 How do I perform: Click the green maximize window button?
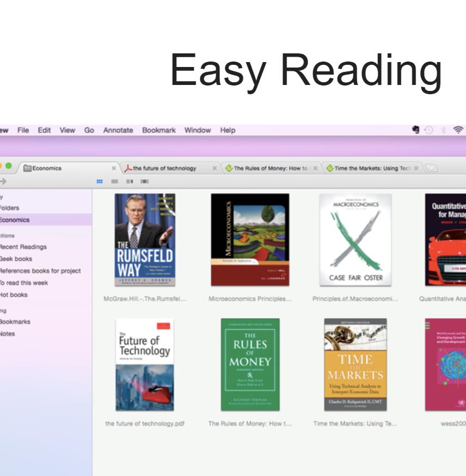[x=9, y=166]
